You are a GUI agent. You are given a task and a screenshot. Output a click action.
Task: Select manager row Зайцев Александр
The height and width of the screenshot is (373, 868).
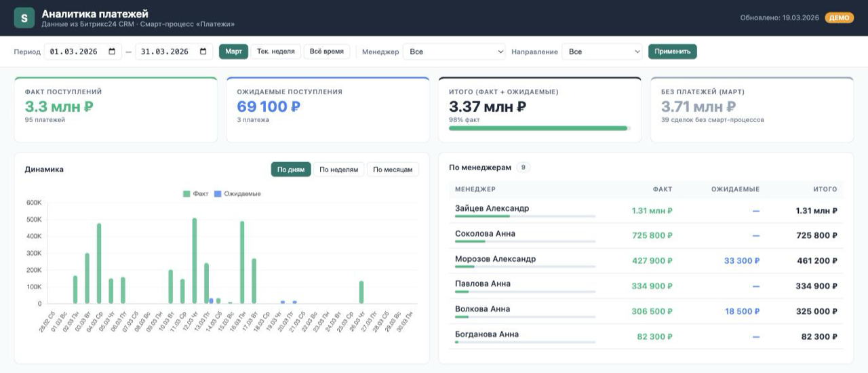[x=646, y=211]
